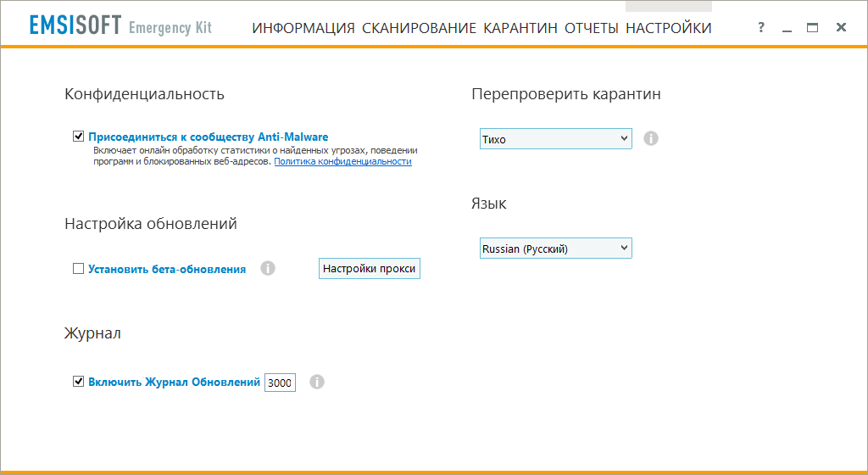Screen dimensions: 868x475
Task: Click Установить бета-обновления label text
Action: [167, 270]
